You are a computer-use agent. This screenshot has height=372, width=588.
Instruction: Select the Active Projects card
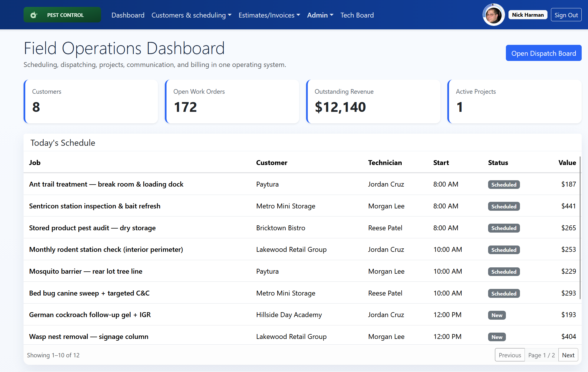[514, 101]
